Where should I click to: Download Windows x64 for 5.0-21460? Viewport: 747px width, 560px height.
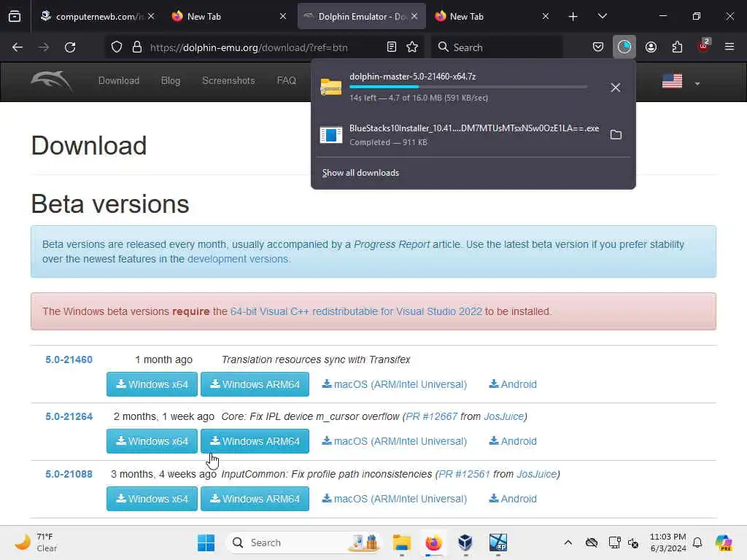click(x=152, y=384)
